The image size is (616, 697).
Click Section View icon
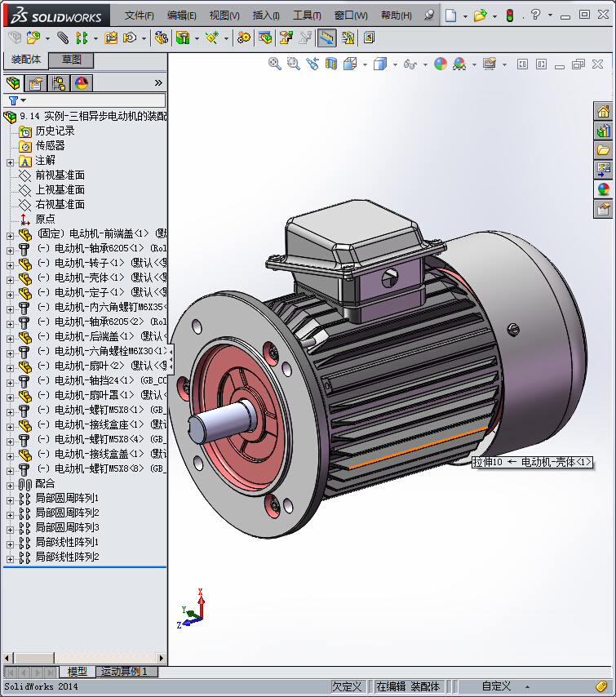(x=331, y=64)
